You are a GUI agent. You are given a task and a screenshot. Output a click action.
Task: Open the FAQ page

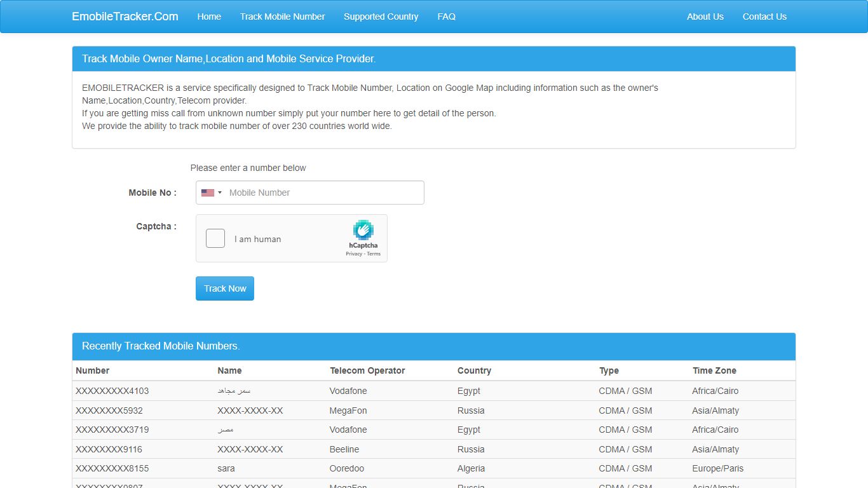pos(447,17)
